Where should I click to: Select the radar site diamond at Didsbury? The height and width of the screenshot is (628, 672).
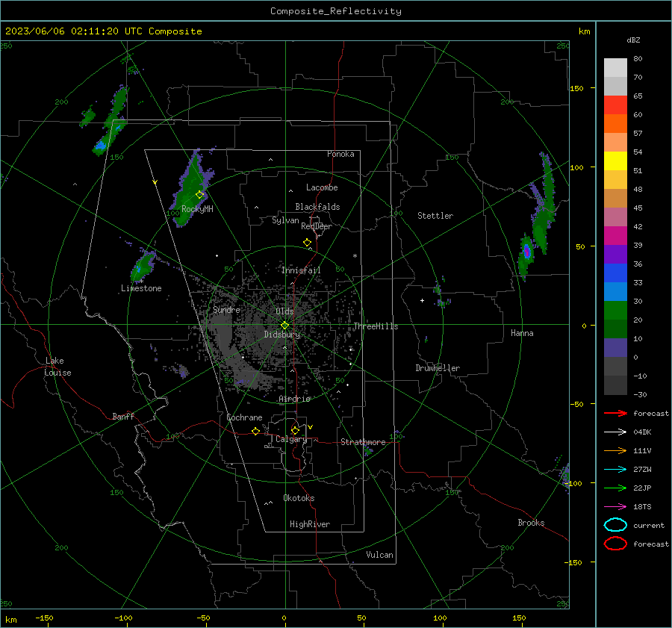pyautogui.click(x=284, y=326)
